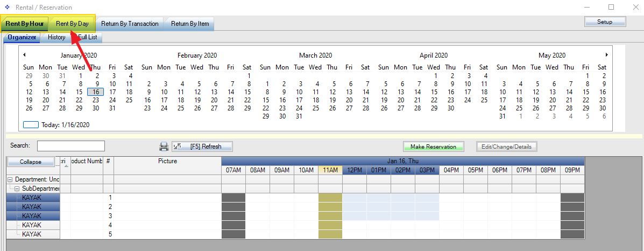Open Return By Item tab
The width and height of the screenshot is (644, 251).
190,24
